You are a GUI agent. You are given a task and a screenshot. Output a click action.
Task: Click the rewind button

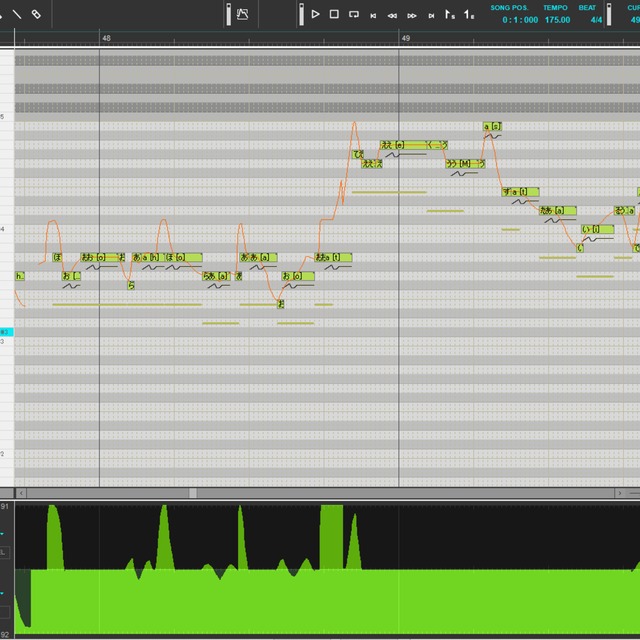pyautogui.click(x=392, y=15)
